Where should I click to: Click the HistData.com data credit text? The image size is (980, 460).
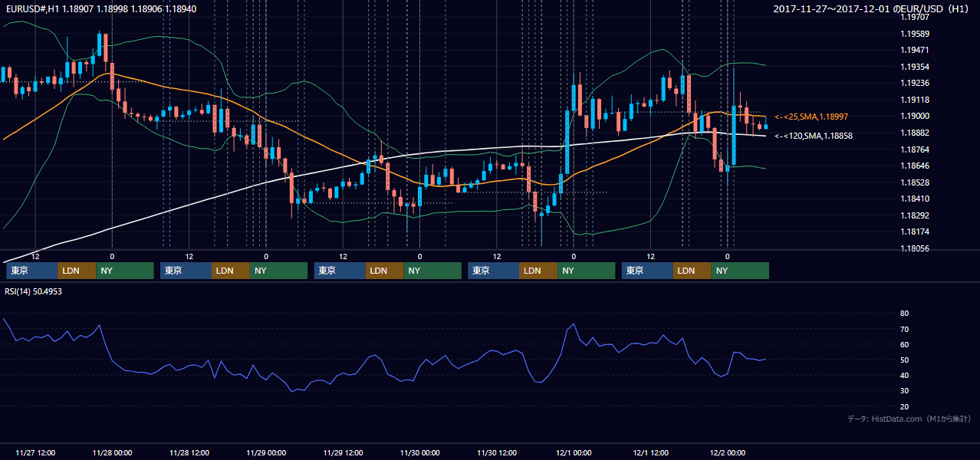(x=909, y=419)
